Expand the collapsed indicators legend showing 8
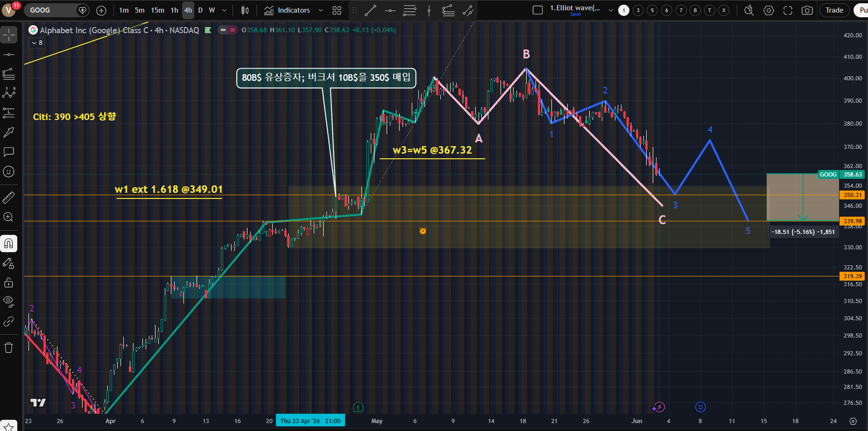Screen dimensions: 868x431 coord(37,43)
